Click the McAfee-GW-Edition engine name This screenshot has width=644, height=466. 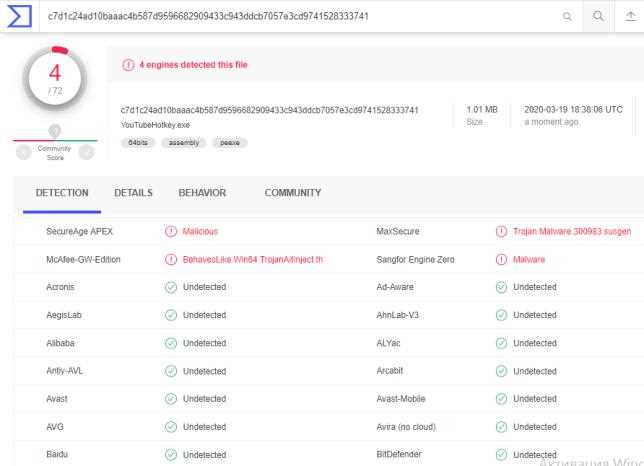pos(83,259)
